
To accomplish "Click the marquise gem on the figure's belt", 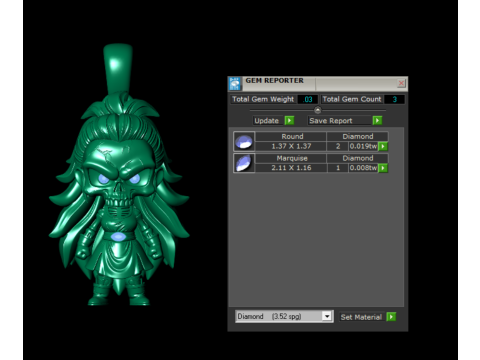I will pyautogui.click(x=118, y=237).
